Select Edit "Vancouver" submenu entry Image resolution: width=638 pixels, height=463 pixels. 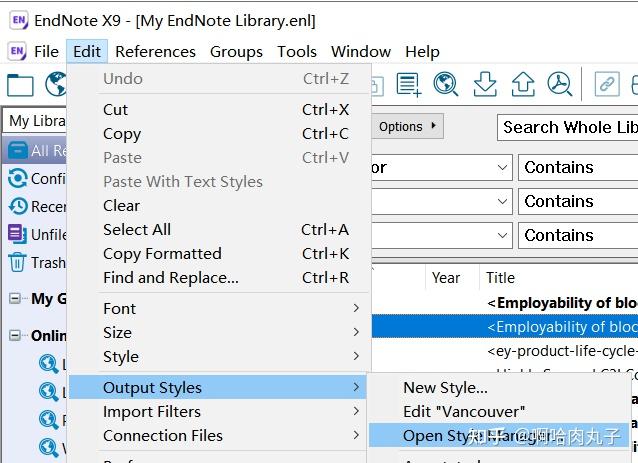click(x=464, y=412)
